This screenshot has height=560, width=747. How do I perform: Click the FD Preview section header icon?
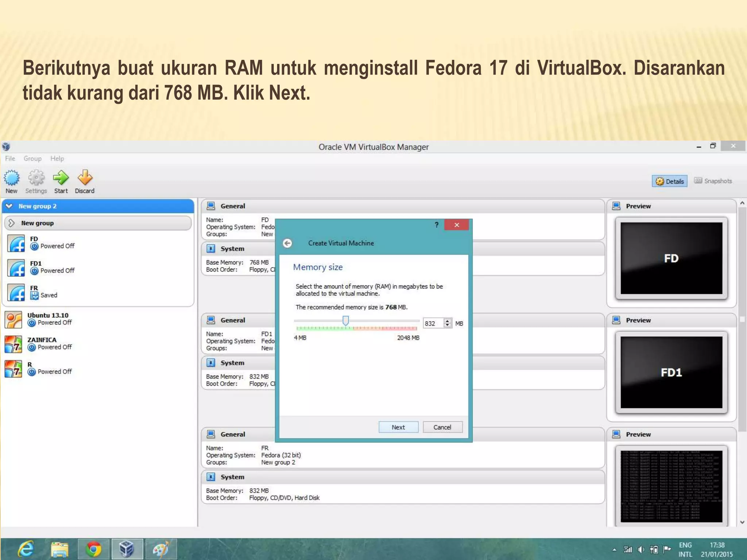tap(616, 206)
